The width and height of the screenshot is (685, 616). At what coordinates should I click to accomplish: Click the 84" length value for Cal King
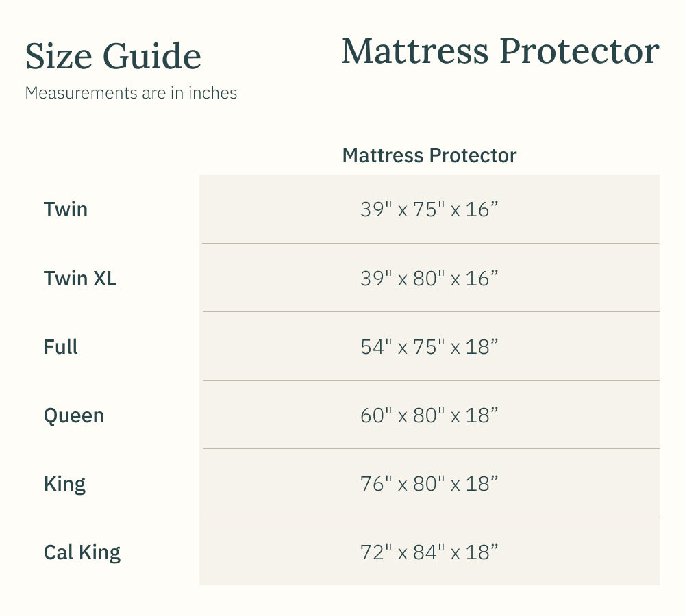pyautogui.click(x=427, y=552)
